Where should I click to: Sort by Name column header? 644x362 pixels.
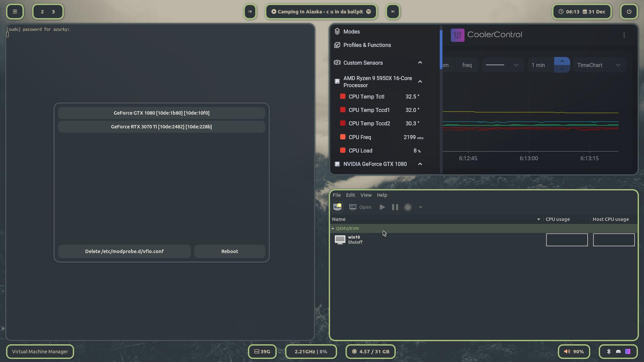[437, 219]
